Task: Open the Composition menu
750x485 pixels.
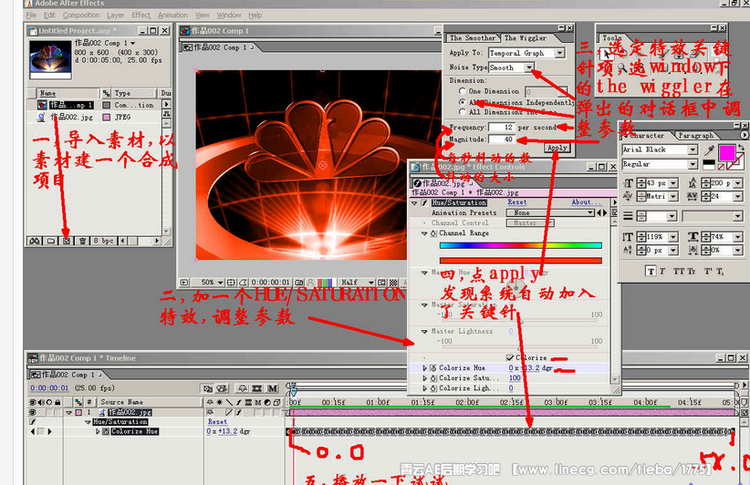Action: (x=81, y=15)
